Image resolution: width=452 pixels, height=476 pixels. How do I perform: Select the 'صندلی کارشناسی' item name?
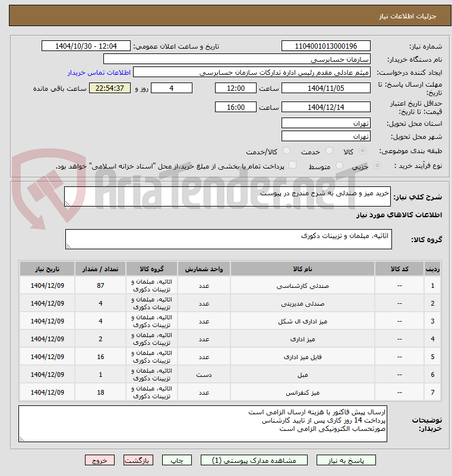pyautogui.click(x=302, y=285)
